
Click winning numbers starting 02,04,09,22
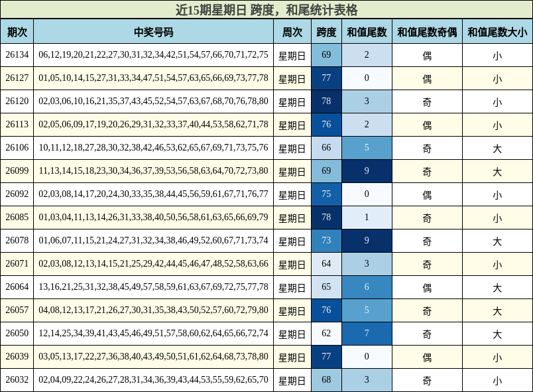(153, 379)
